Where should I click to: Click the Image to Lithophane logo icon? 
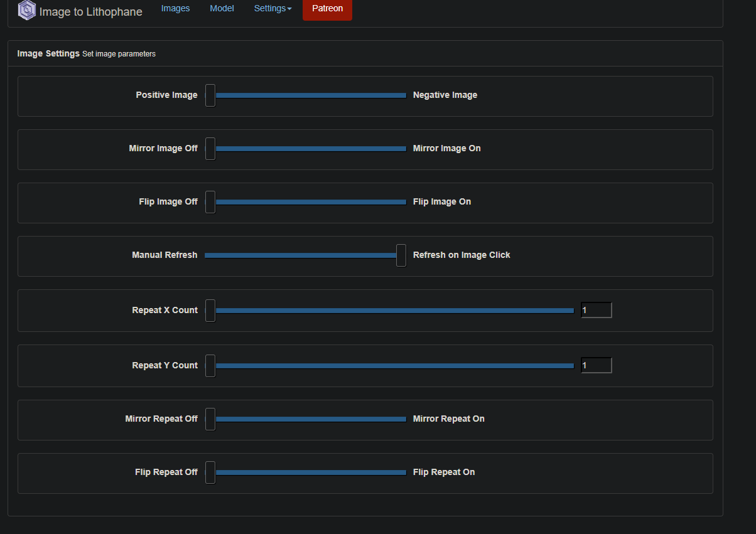coord(27,11)
